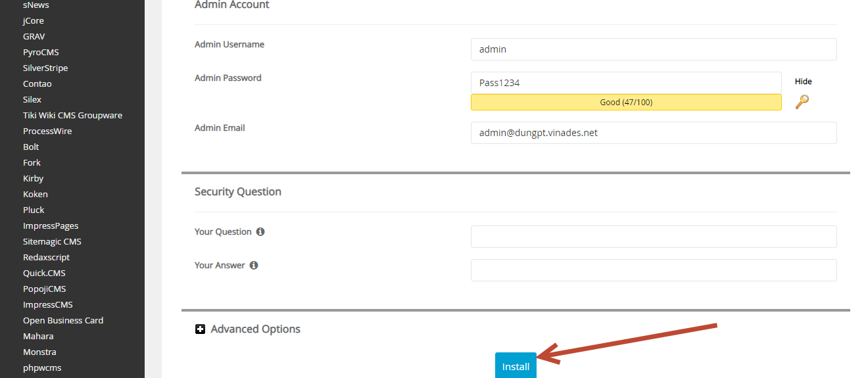Click the Admin Email input field

(x=654, y=133)
